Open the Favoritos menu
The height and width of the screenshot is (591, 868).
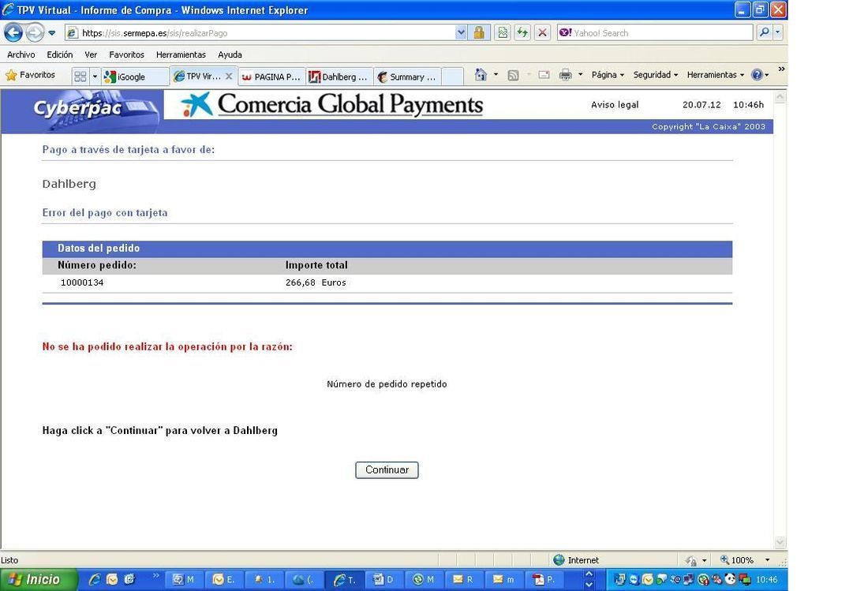tap(127, 54)
